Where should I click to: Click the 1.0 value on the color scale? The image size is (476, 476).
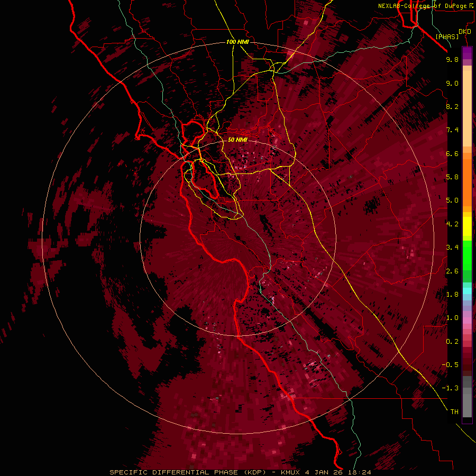[x=452, y=318]
